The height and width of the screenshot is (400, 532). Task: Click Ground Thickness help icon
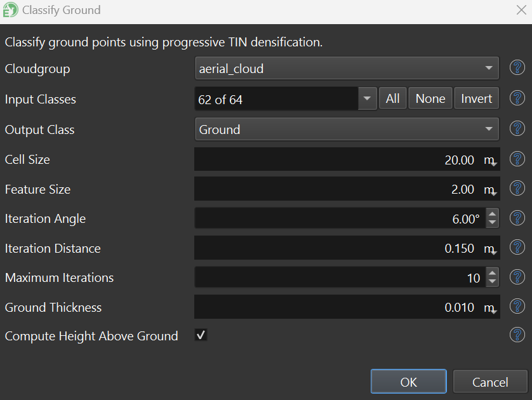517,307
